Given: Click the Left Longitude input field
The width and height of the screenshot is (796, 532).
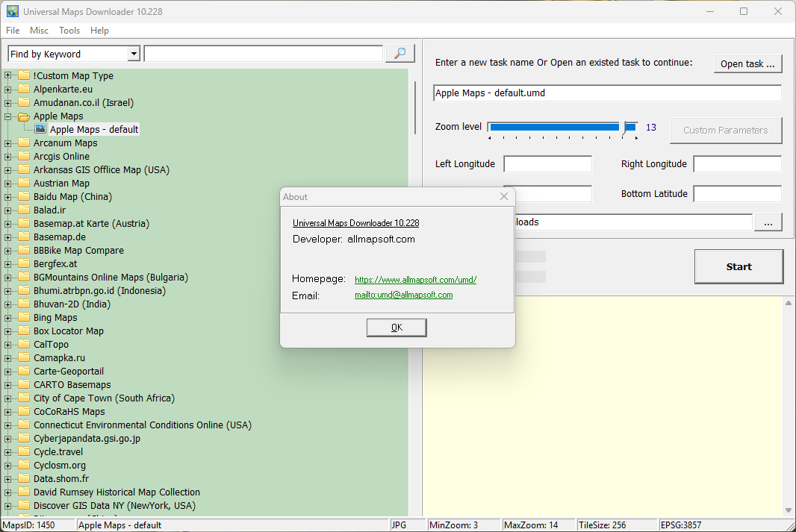Looking at the screenshot, I should [x=548, y=164].
